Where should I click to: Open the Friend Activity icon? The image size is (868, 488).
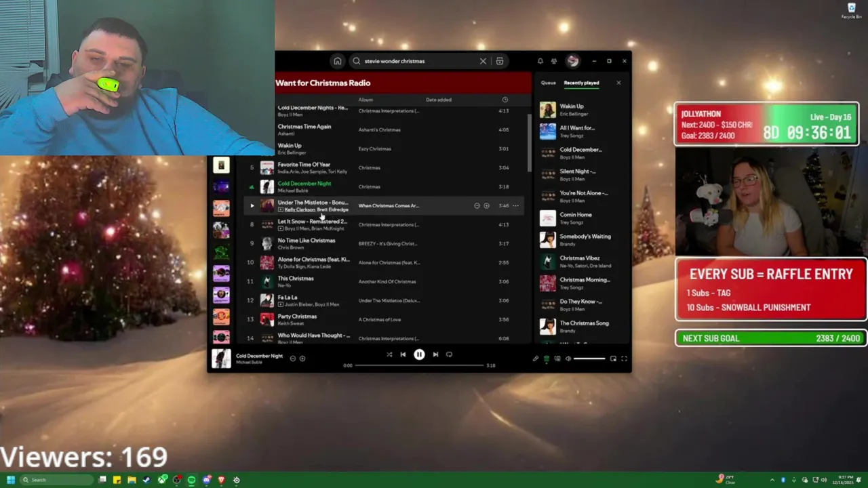(554, 61)
